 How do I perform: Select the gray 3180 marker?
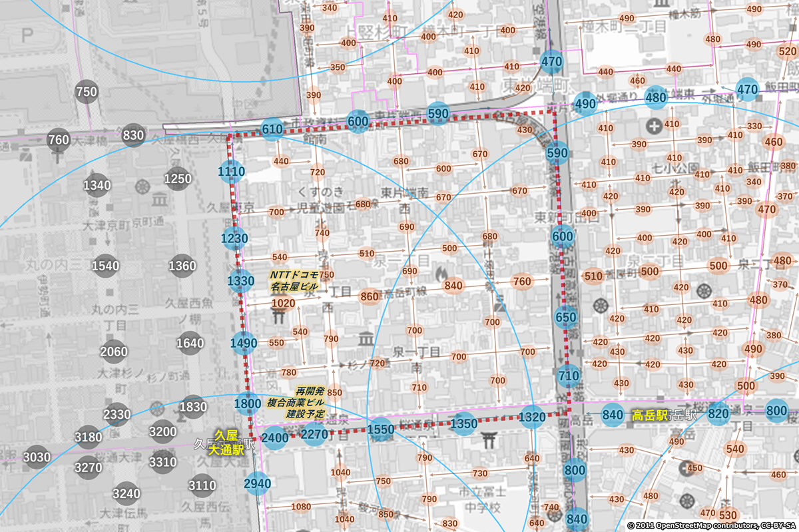pos(88,437)
